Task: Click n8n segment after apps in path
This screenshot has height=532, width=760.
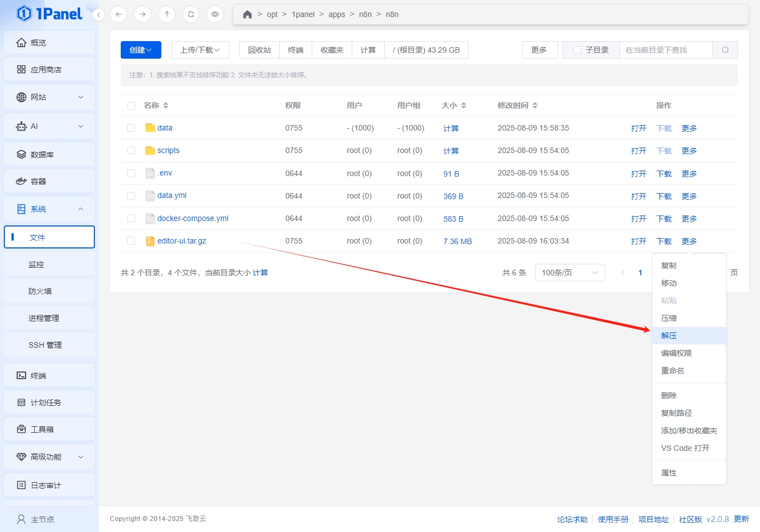Action: (x=365, y=14)
